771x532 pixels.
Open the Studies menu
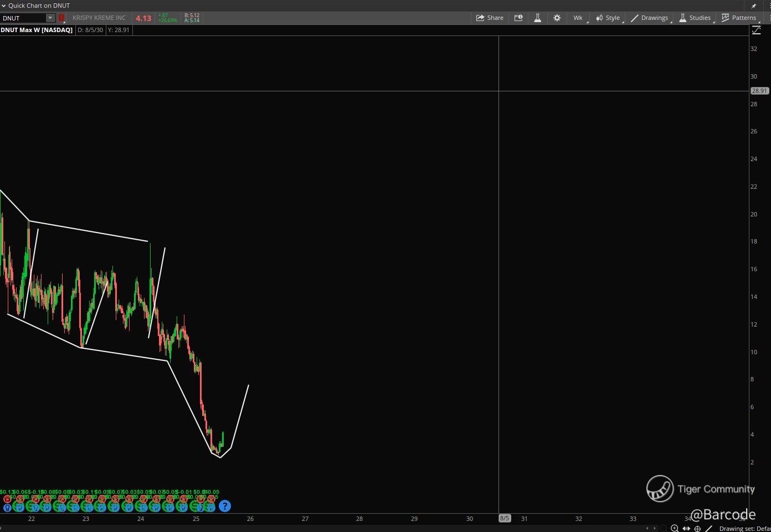click(x=695, y=18)
